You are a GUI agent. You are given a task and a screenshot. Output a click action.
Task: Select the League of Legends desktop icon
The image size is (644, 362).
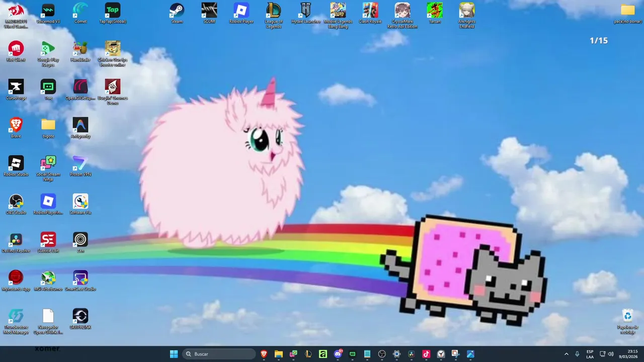273,16
